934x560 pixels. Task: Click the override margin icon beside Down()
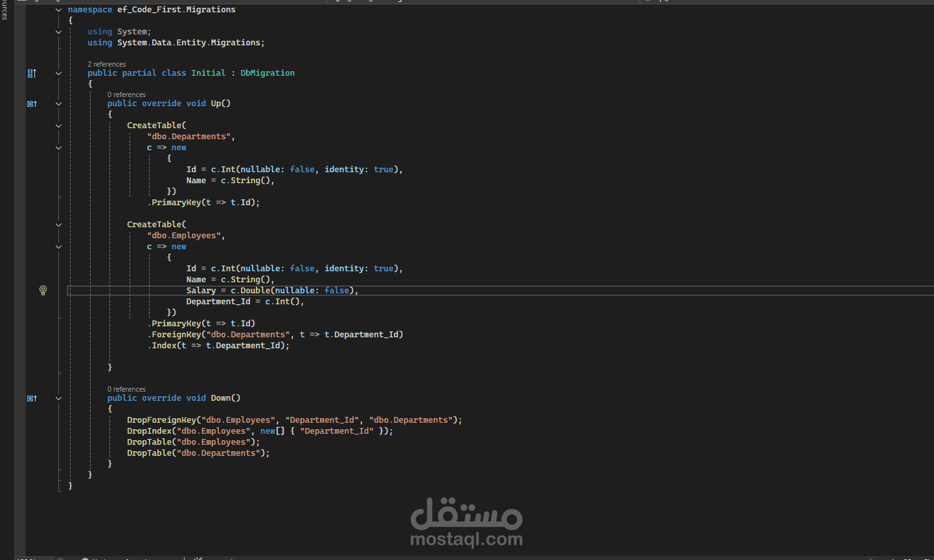32,398
